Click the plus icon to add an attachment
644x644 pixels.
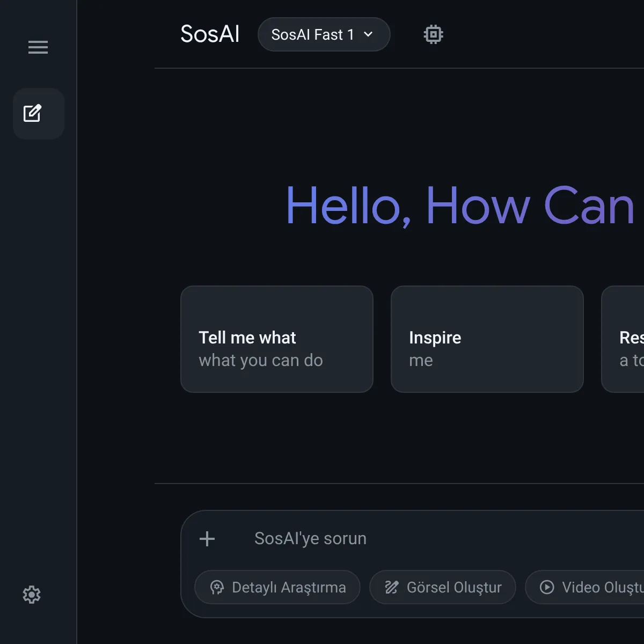(x=207, y=539)
